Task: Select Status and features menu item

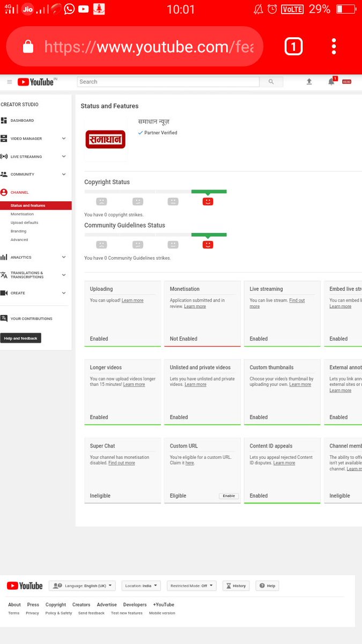Action: point(36,206)
